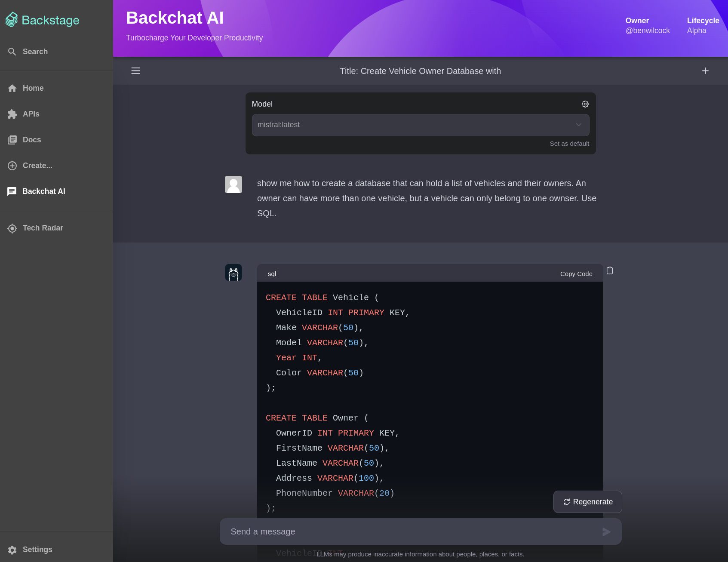The image size is (728, 562).
Task: Click the Tech Radar target icon
Action: pos(12,228)
